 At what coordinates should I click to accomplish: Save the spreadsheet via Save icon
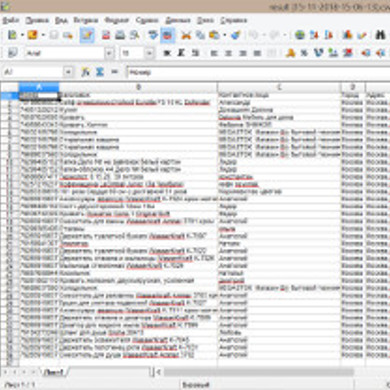pyautogui.click(x=54, y=35)
